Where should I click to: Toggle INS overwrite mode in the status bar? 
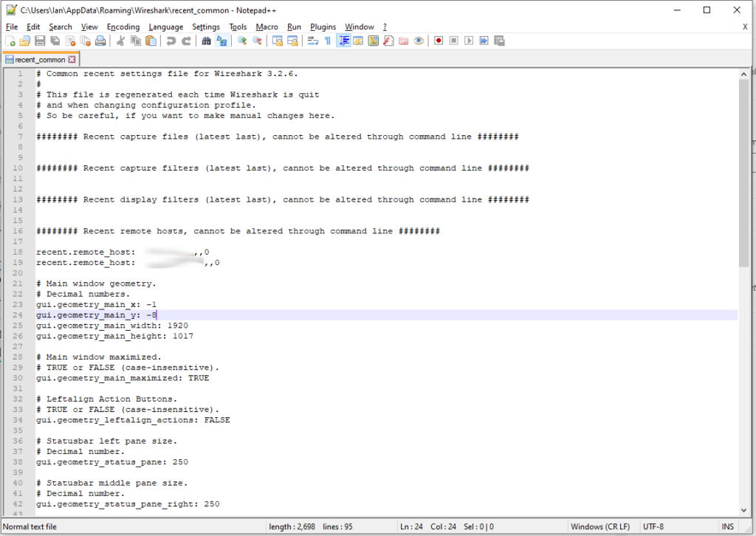(x=727, y=527)
